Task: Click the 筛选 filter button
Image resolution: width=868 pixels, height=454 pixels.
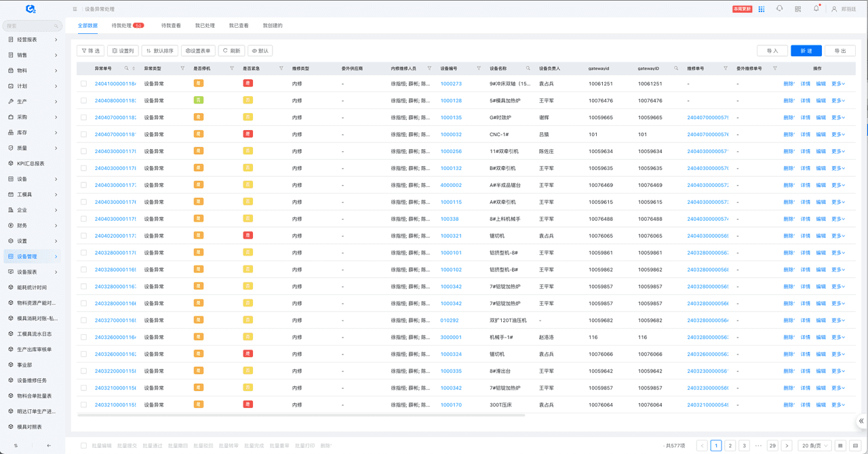Action: 91,51
